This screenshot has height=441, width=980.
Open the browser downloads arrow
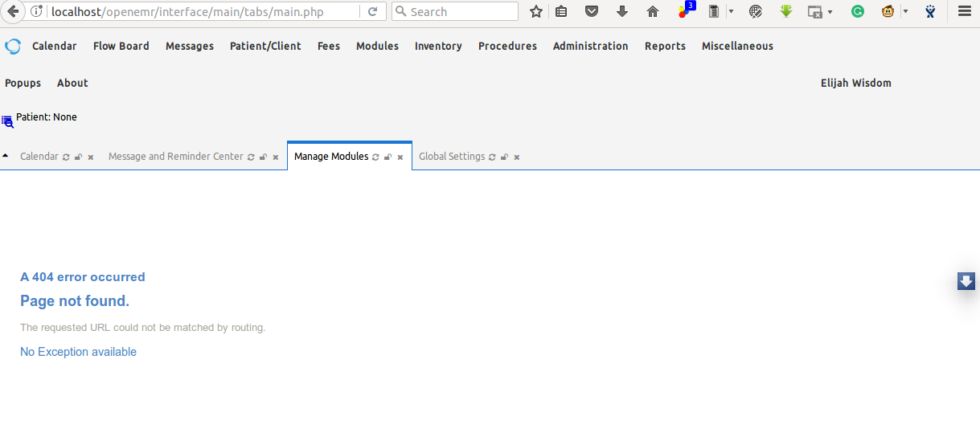pyautogui.click(x=621, y=11)
